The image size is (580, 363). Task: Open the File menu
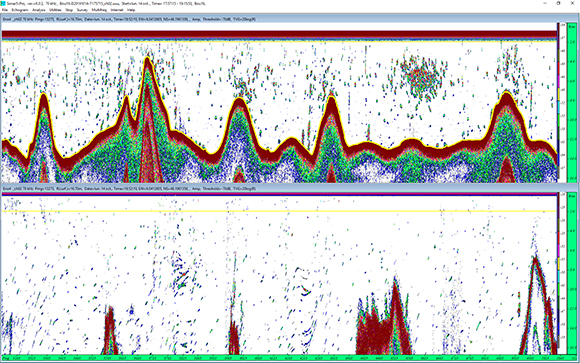point(5,10)
